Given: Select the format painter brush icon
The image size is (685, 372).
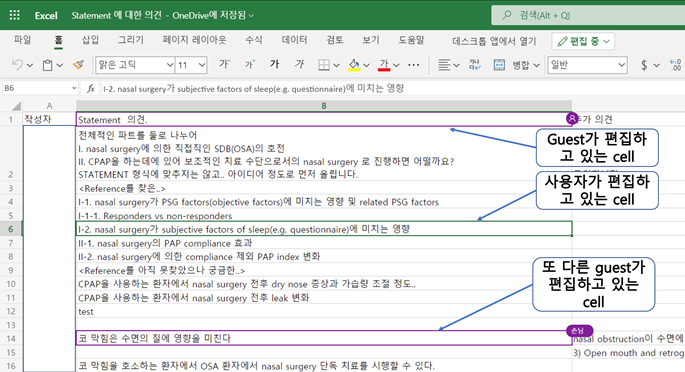Looking at the screenshot, I should point(79,65).
